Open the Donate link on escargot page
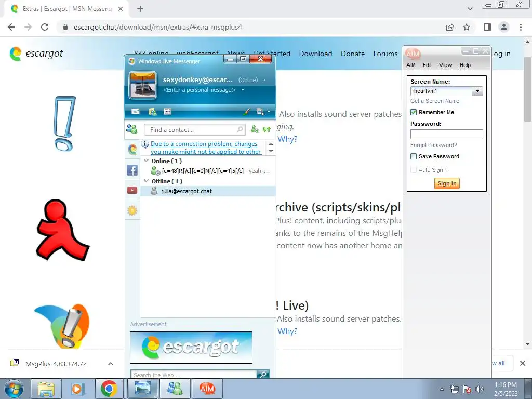Image resolution: width=532 pixels, height=399 pixels. [x=353, y=54]
